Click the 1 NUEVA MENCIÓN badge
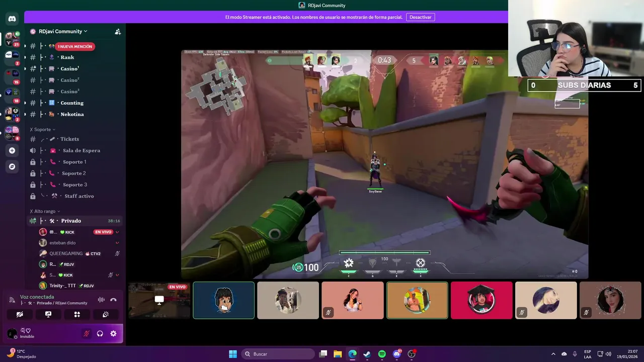644x362 pixels. click(x=75, y=46)
